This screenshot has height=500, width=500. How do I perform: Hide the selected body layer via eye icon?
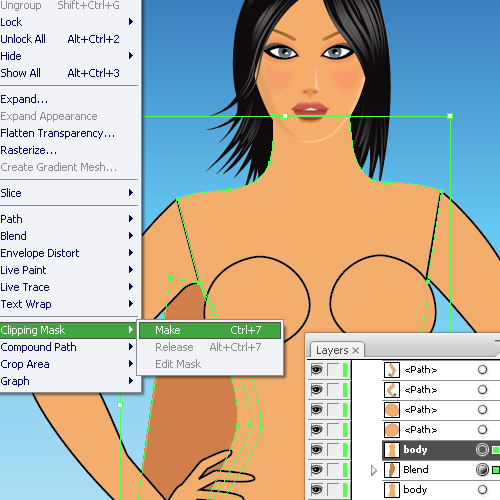coord(316,450)
